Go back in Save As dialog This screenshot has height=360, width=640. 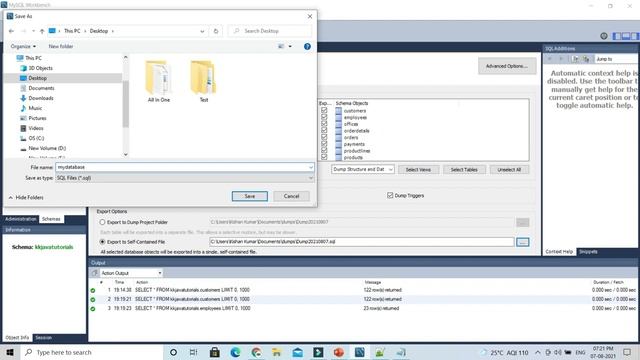(x=11, y=31)
